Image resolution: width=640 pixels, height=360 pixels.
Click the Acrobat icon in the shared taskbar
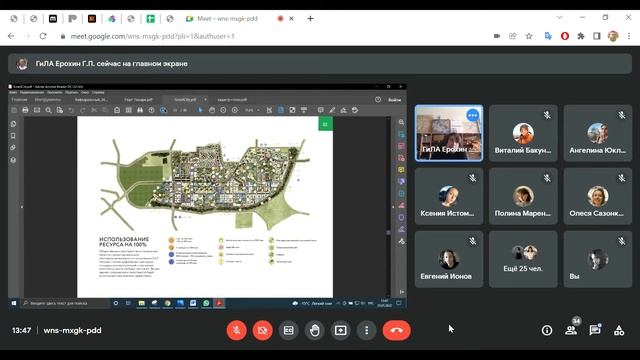pyautogui.click(x=219, y=303)
